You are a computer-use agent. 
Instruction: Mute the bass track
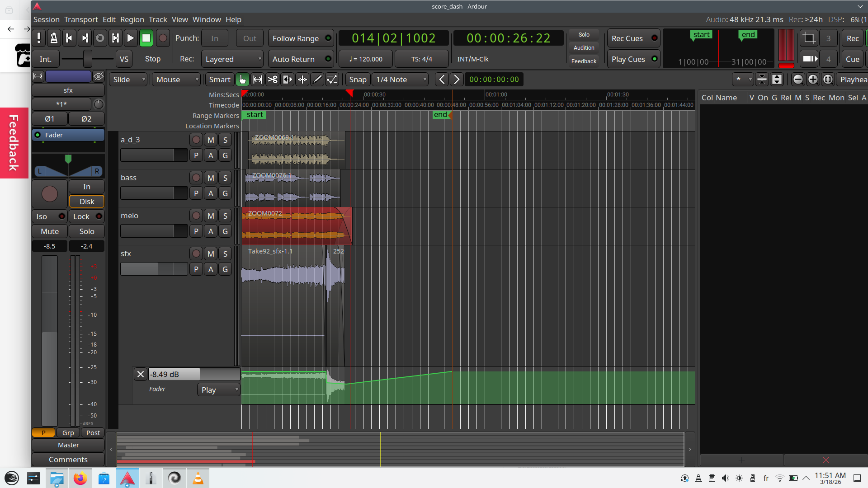coord(211,178)
